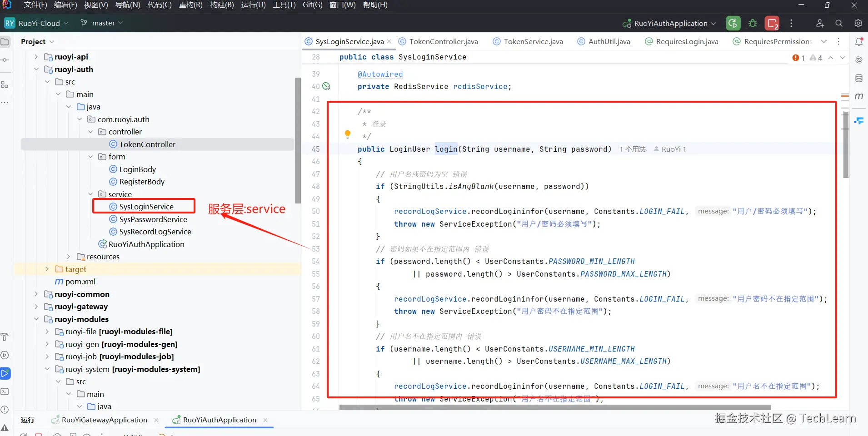This screenshot has width=868, height=436.
Task: Open the 重构(R) menu
Action: [x=191, y=5]
